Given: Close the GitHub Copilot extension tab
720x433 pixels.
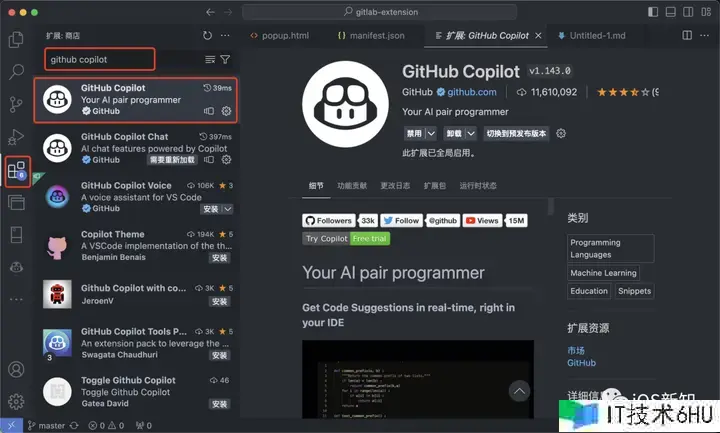Looking at the screenshot, I should (x=538, y=35).
